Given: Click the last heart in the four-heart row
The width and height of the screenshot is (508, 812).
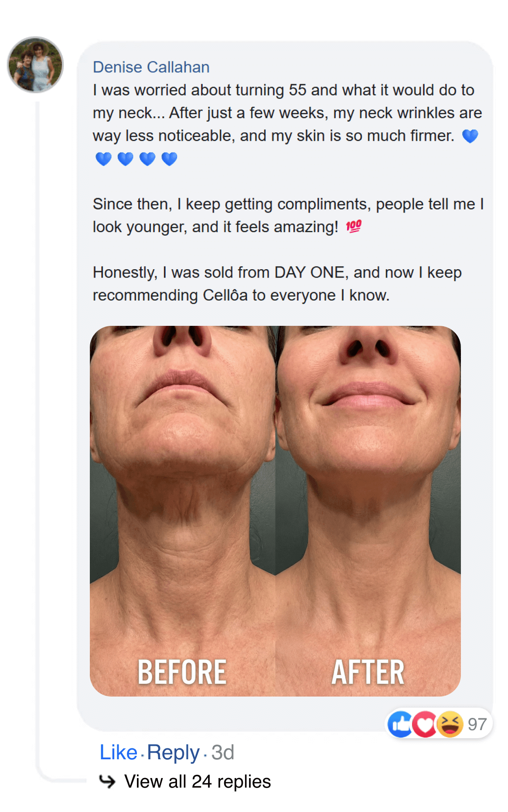Looking at the screenshot, I should click(169, 159).
